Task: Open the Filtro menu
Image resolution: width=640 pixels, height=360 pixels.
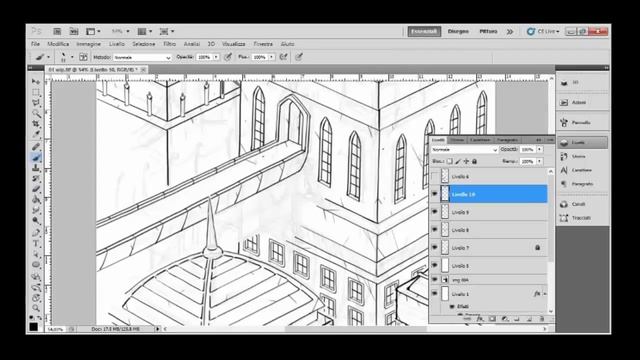Action: coord(169,44)
